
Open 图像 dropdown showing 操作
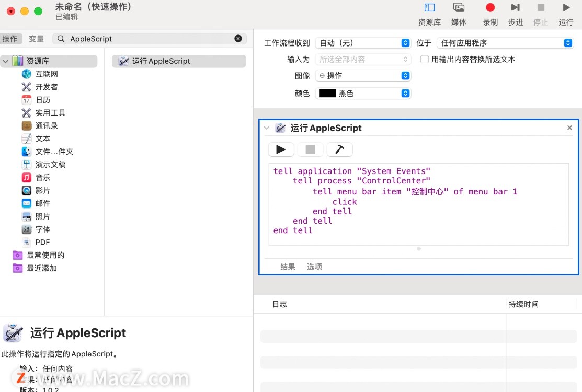[x=363, y=76]
